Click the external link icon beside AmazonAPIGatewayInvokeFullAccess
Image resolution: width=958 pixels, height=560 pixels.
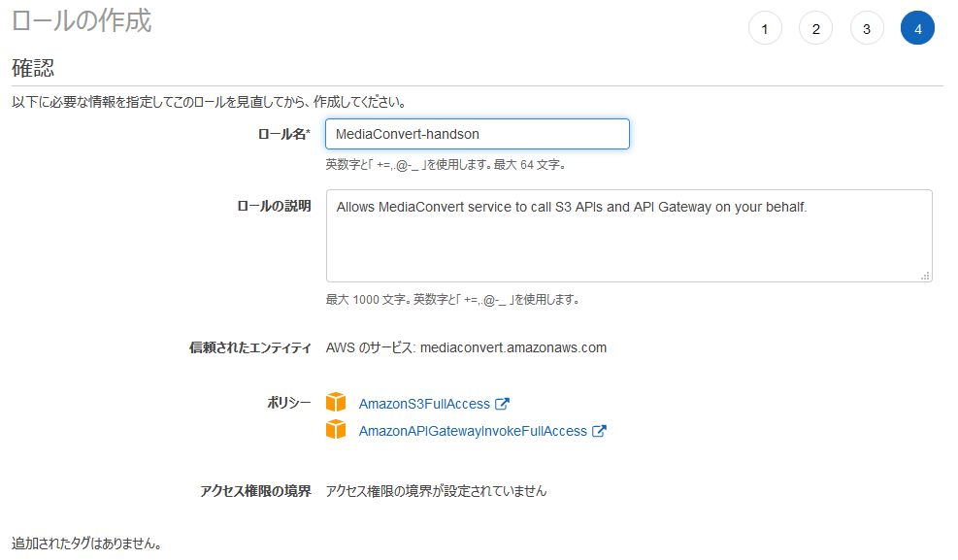point(598,430)
